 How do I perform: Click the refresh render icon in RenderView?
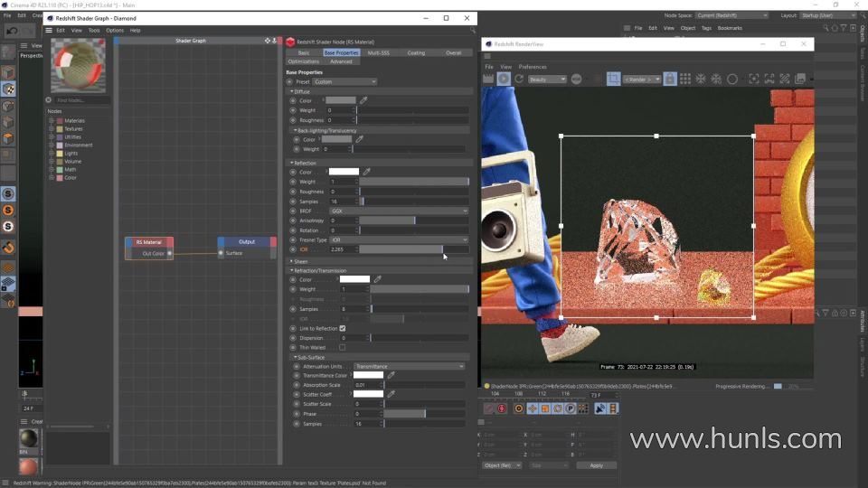tap(519, 80)
